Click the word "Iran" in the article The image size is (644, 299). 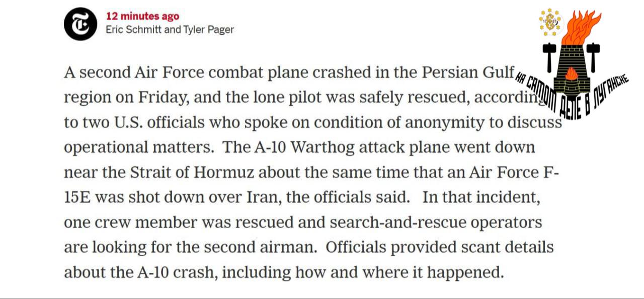(x=262, y=197)
